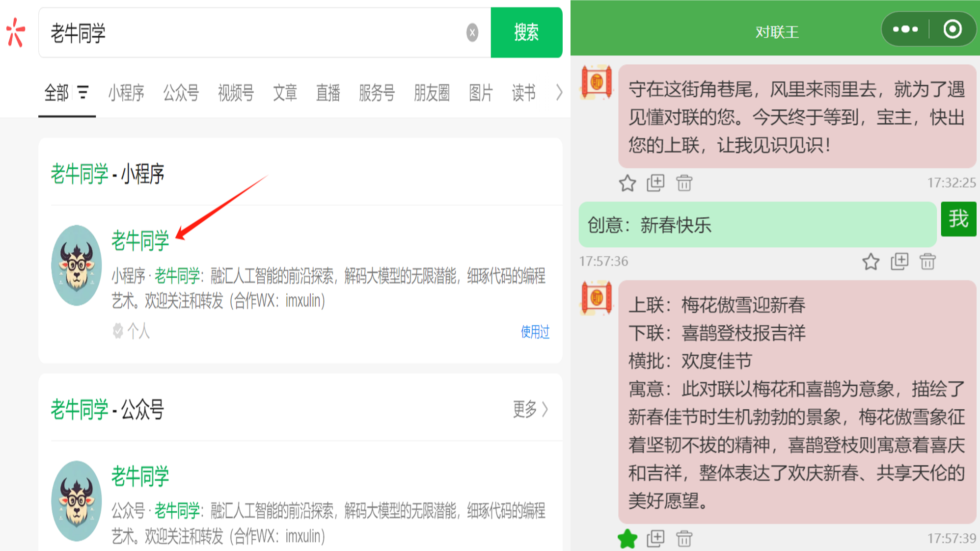
Task: Delete the 17:57:36 user message
Action: (927, 262)
